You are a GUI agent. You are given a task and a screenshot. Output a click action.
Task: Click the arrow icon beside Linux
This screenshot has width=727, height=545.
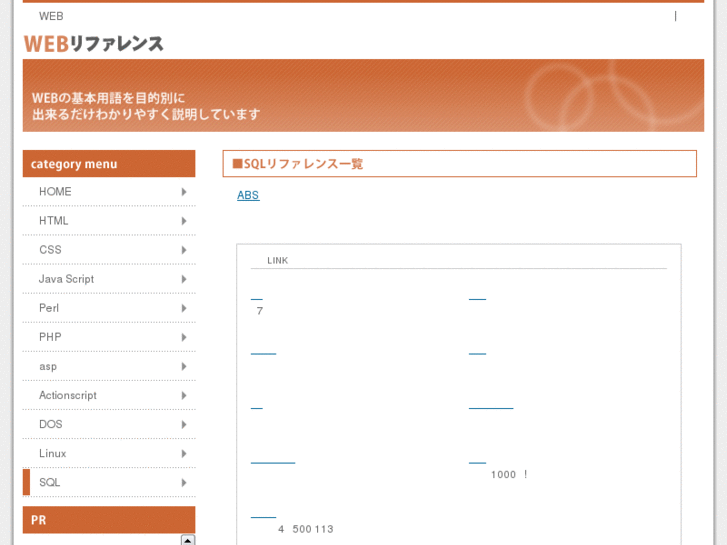[184, 453]
